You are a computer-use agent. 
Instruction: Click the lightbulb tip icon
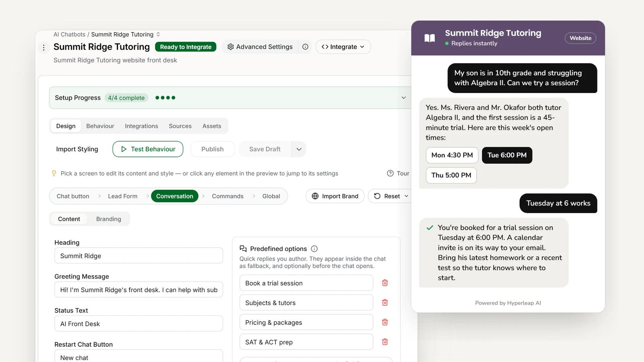coord(54,173)
